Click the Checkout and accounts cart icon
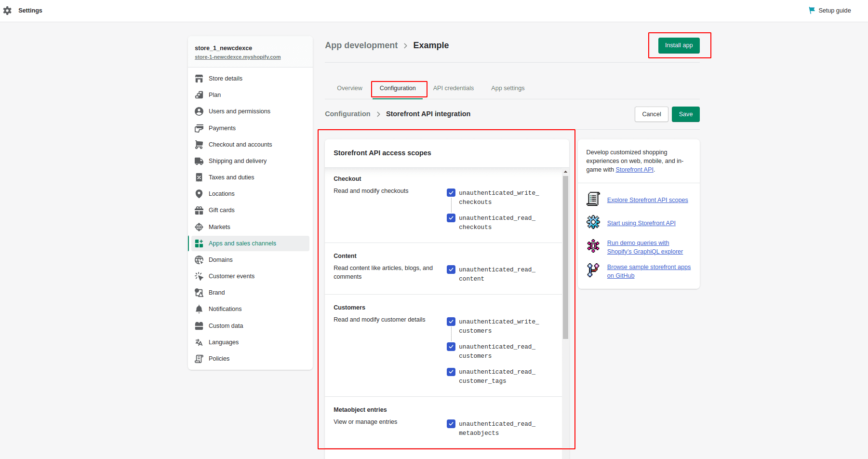868x459 pixels. (199, 145)
